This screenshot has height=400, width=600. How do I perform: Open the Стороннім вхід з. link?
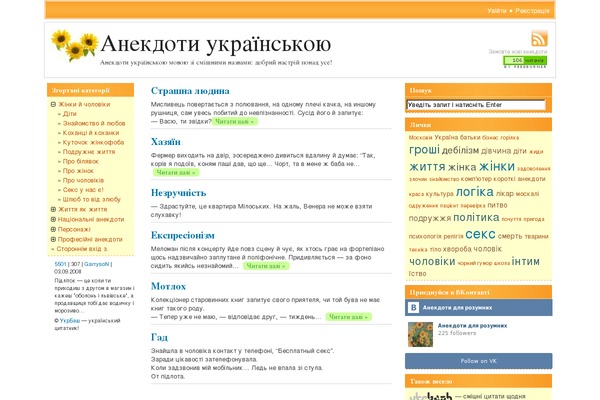click(82, 249)
